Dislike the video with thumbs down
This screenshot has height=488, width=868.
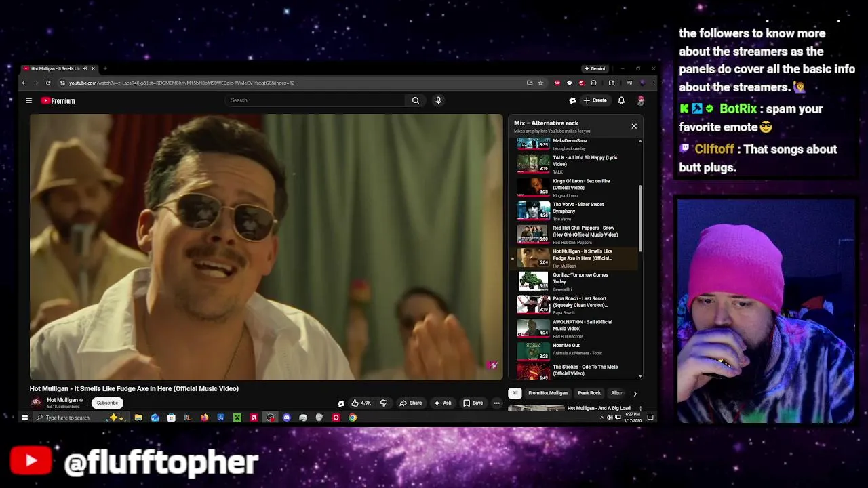click(384, 403)
